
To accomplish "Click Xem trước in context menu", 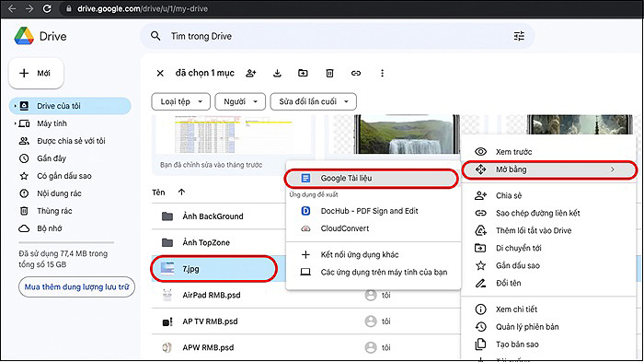I will click(x=549, y=152).
